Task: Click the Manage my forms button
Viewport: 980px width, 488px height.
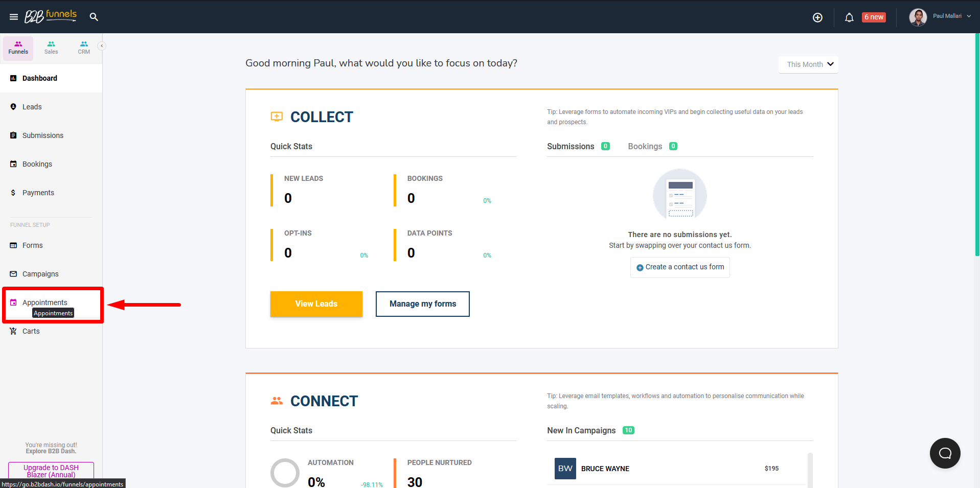Action: (x=423, y=304)
